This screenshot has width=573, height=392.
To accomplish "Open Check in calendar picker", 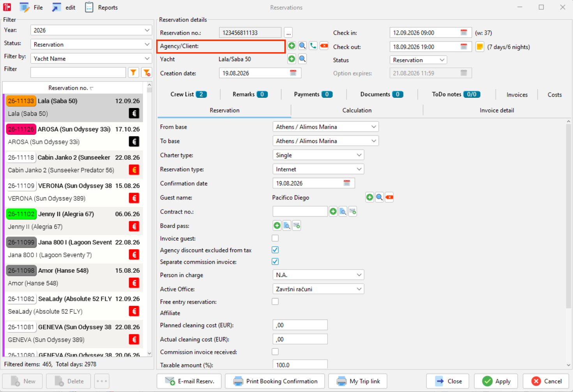I will coord(464,33).
